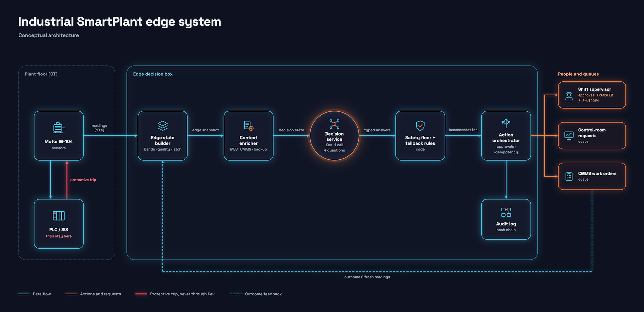The width and height of the screenshot is (644, 312).
Task: Click the "Plant floor (OT)" group label
Action: coord(41,74)
